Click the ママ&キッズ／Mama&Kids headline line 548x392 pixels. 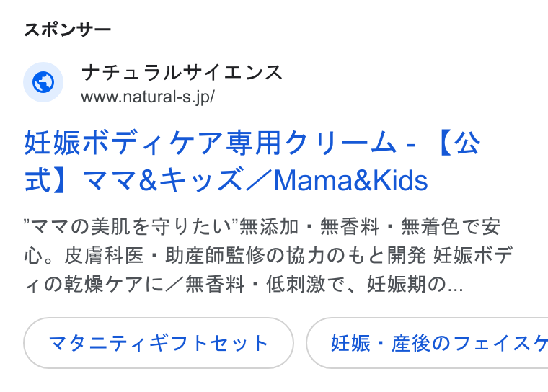(255, 180)
